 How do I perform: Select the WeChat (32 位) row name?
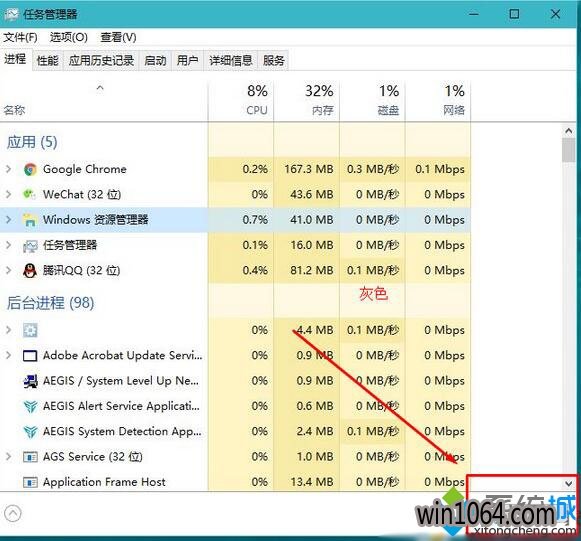click(82, 194)
